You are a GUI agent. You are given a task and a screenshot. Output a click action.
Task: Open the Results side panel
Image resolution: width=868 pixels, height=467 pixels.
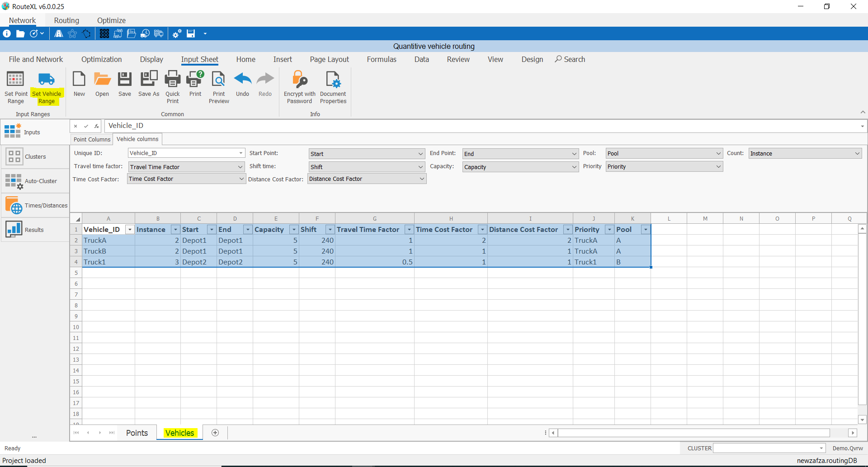(35, 230)
